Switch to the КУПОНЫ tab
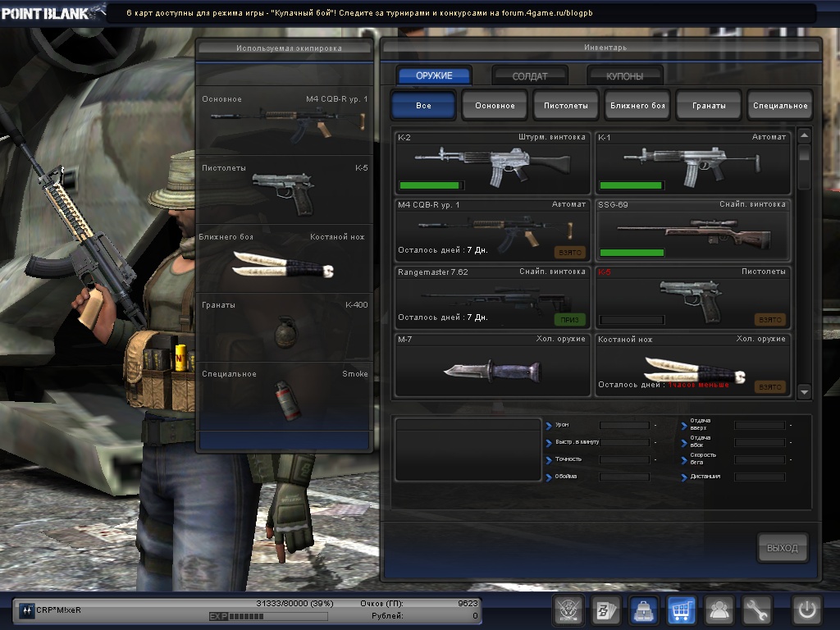Viewport: 840px width, 630px height. [x=624, y=76]
